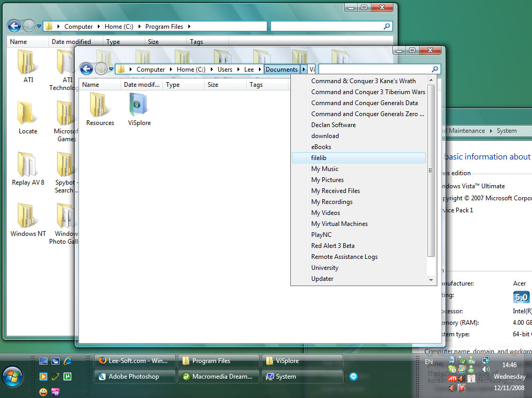Click the red exclamation tray icon
This screenshot has height=398, width=532.
click(x=461, y=388)
